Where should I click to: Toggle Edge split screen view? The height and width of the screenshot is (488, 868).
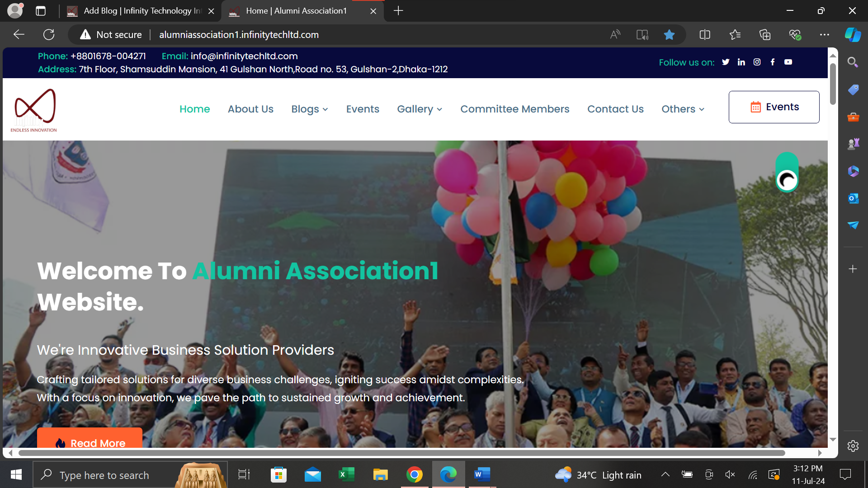(704, 35)
